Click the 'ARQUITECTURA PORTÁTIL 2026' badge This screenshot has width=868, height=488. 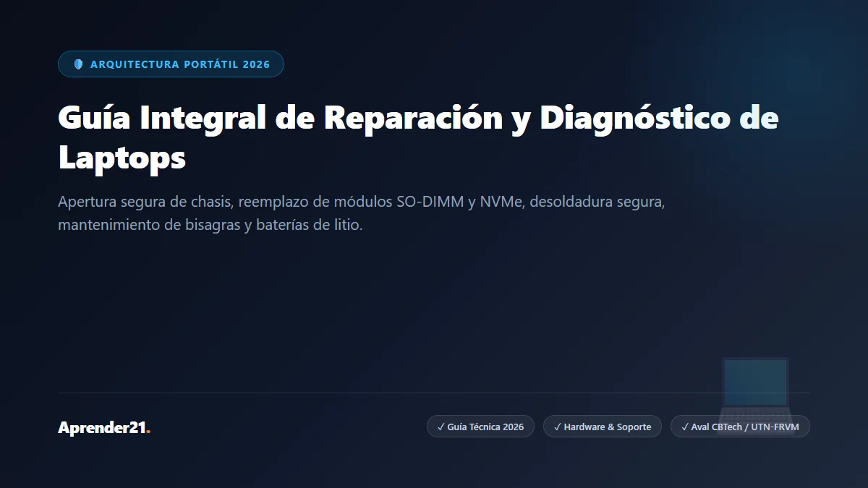click(171, 64)
